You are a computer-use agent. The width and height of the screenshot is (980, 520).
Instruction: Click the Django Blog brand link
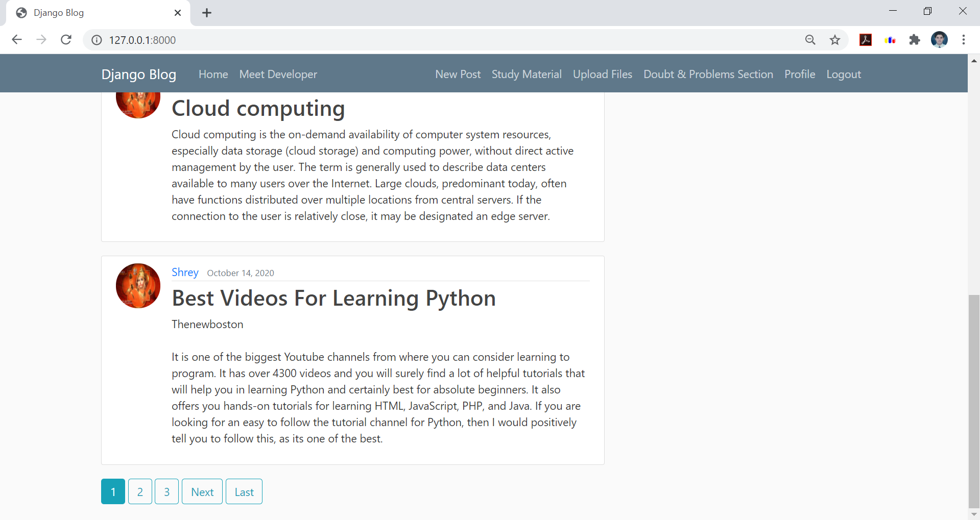coord(139,75)
